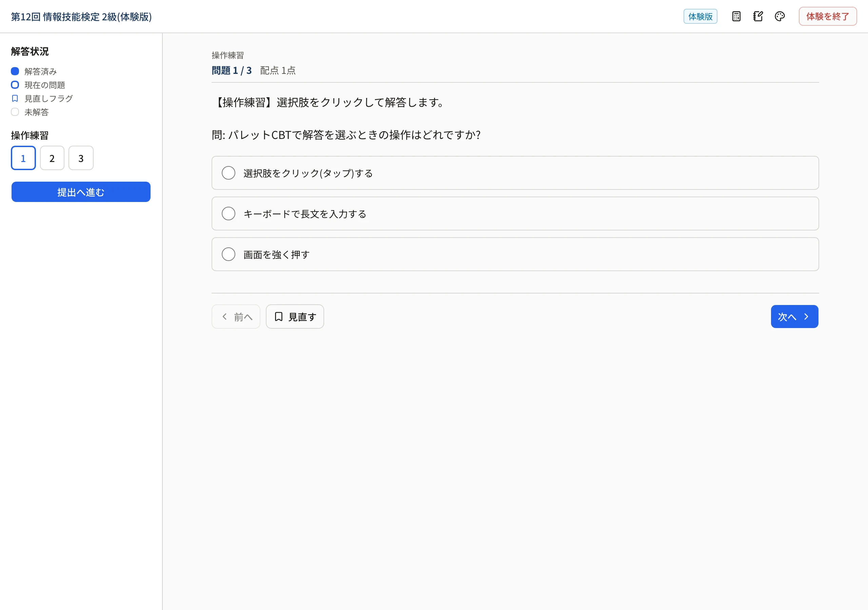Viewport: 868px width, 610px height.
Task: Flag question with 見直す button
Action: (x=295, y=317)
